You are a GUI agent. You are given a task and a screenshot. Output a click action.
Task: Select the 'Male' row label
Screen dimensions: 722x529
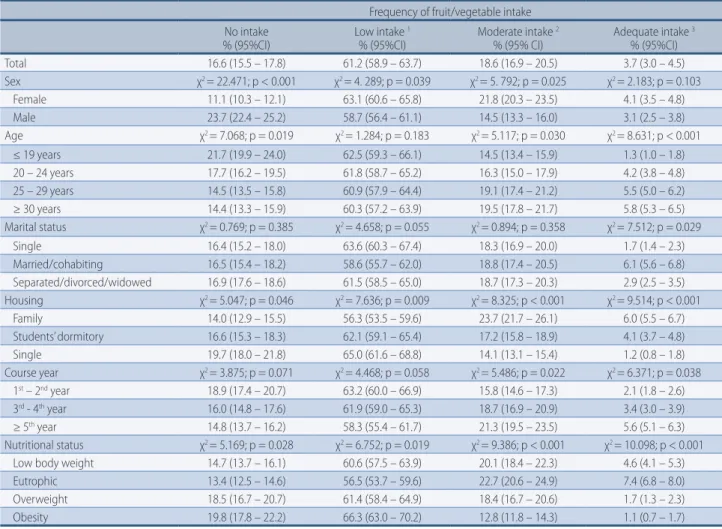point(24,117)
